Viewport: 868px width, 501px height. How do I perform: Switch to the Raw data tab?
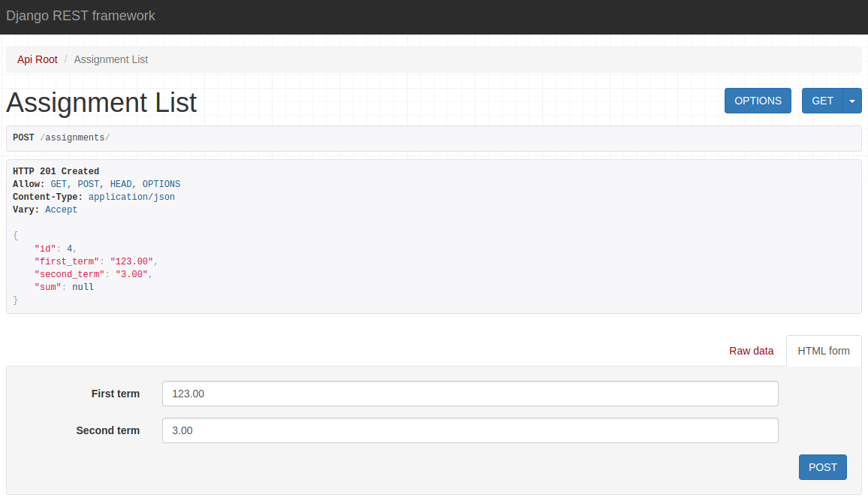(x=751, y=351)
